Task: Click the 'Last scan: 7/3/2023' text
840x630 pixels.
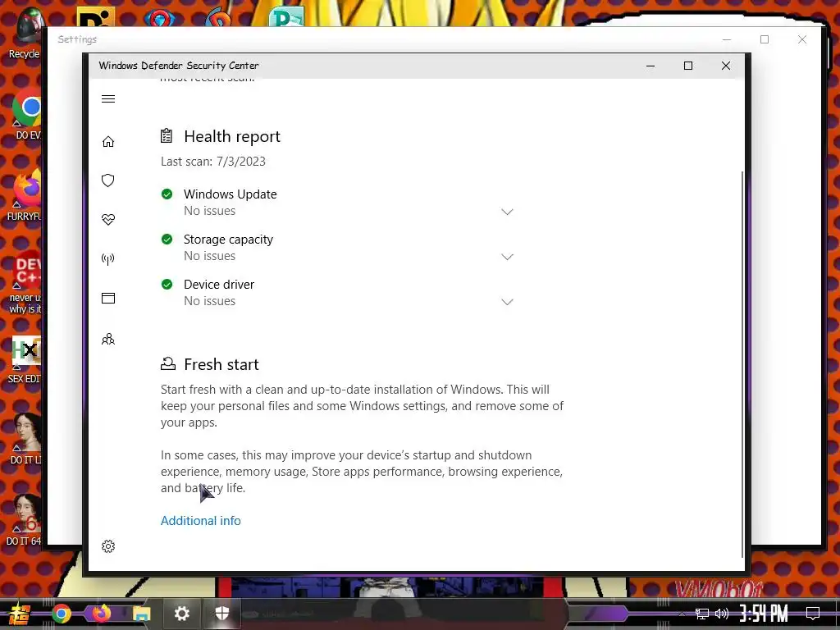Action: pos(213,162)
